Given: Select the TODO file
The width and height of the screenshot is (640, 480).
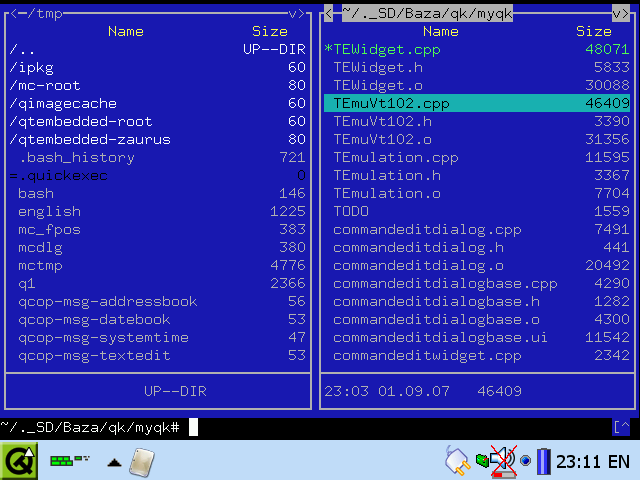Looking at the screenshot, I should click(477, 211).
